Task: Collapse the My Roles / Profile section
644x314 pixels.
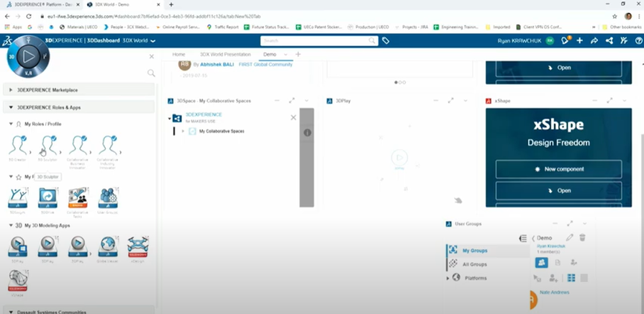Action: pyautogui.click(x=11, y=124)
